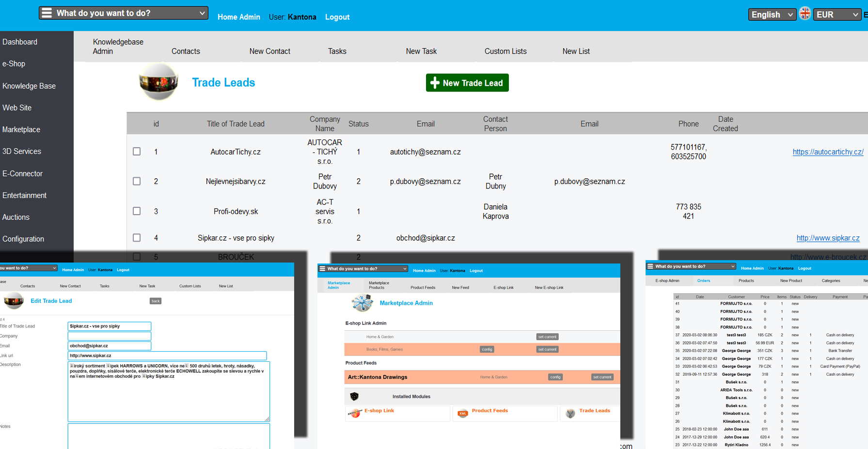
Task: Open the EUR currency dropdown
Action: tap(836, 15)
